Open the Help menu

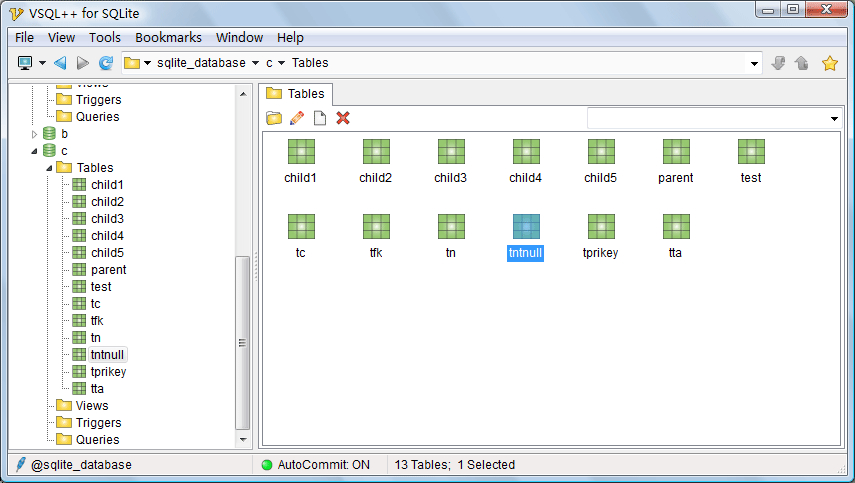click(290, 38)
